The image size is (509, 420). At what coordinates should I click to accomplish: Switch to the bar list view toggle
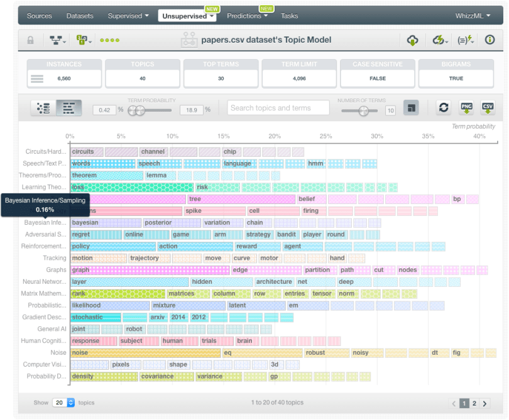pyautogui.click(x=68, y=108)
